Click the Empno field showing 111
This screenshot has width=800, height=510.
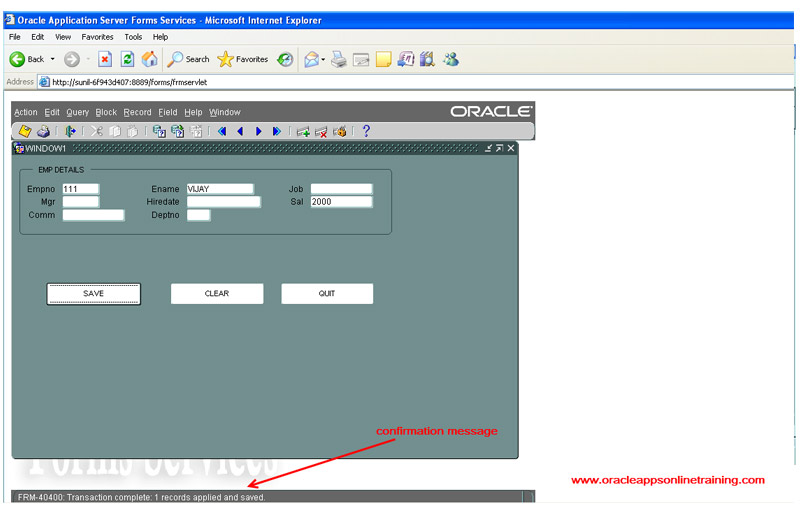81,189
